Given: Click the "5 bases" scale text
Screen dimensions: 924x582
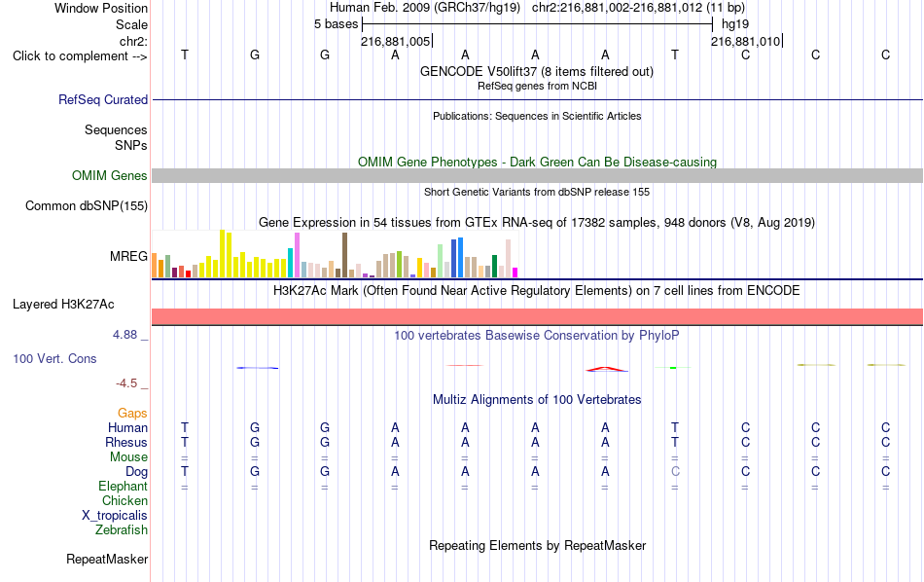Looking at the screenshot, I should click(336, 24).
